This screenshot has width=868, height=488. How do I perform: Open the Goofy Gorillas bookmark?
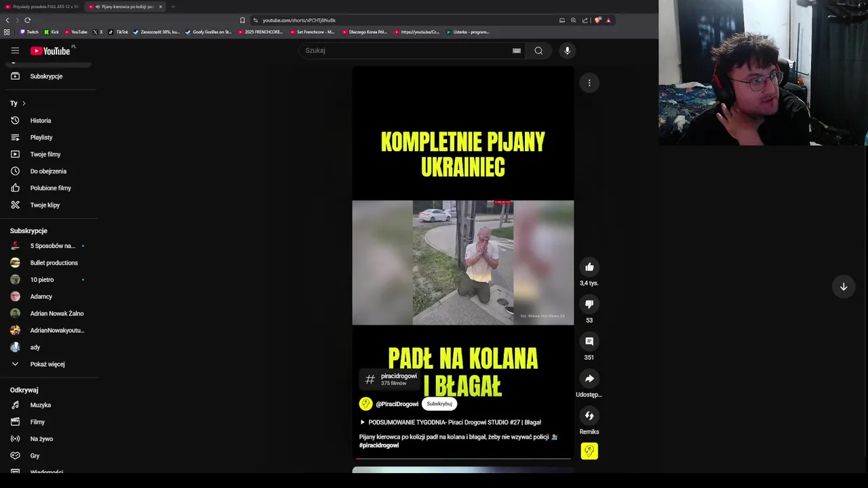click(x=209, y=32)
